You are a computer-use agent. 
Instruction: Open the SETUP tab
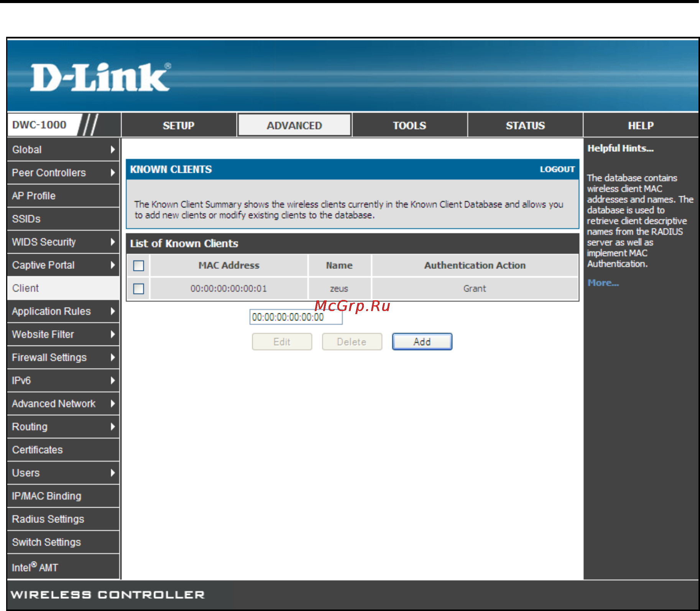click(x=179, y=125)
